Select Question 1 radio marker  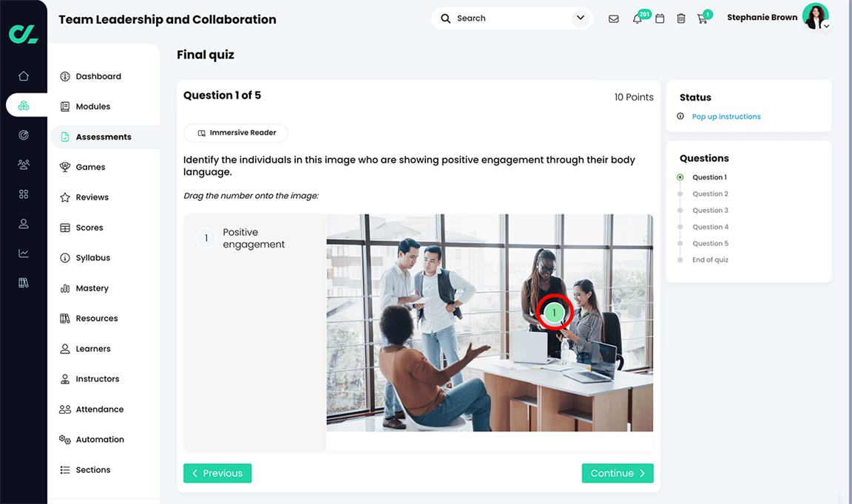680,177
